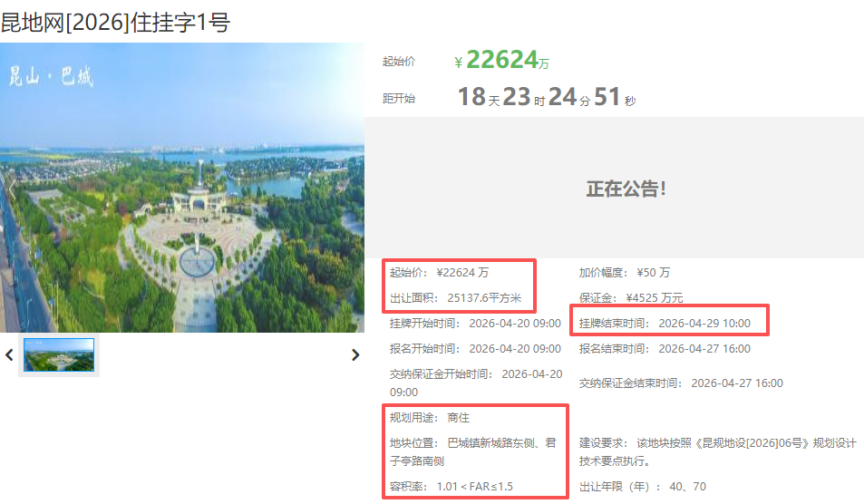Click the countdown timer beside 距开始
The height and width of the screenshot is (504, 864).
click(x=546, y=97)
